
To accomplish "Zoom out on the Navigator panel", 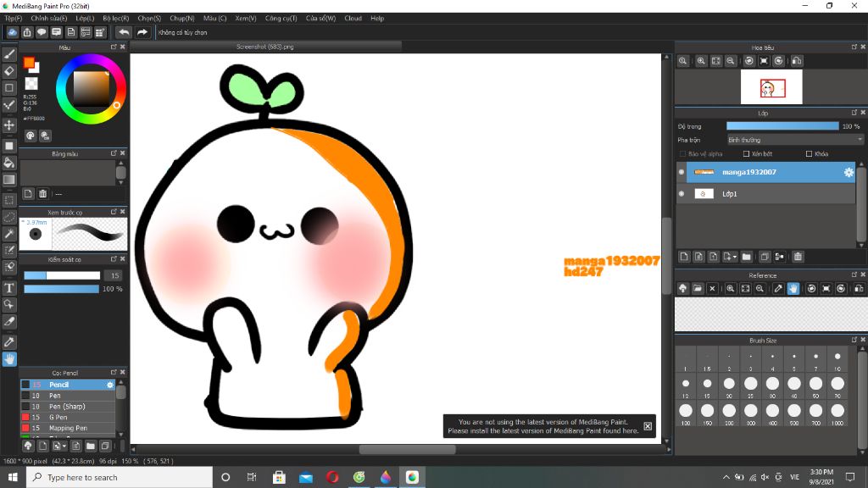I will point(731,61).
